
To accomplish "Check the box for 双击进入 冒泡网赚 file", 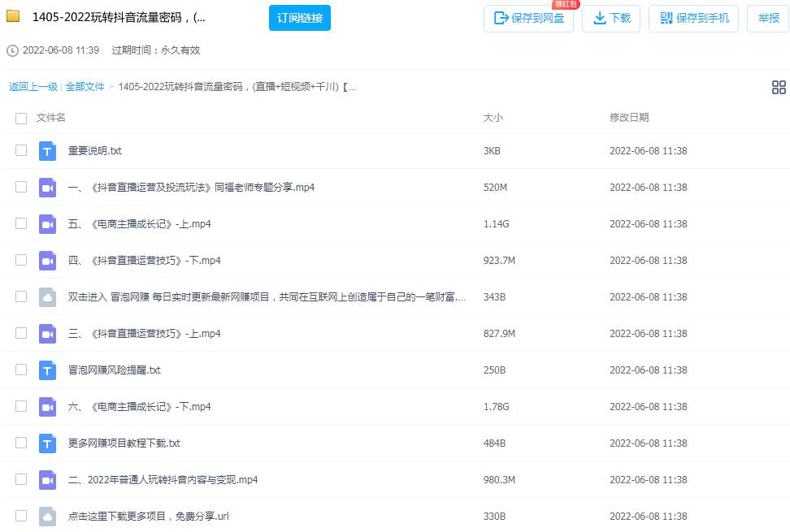I will click(21, 296).
